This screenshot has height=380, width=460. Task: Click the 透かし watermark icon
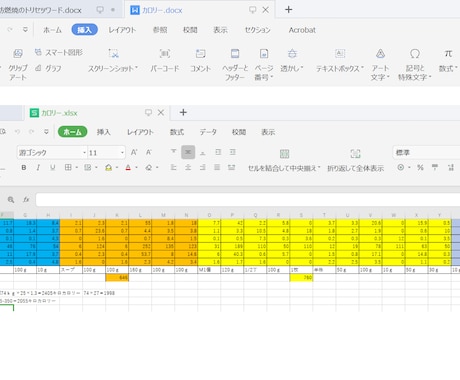point(292,53)
